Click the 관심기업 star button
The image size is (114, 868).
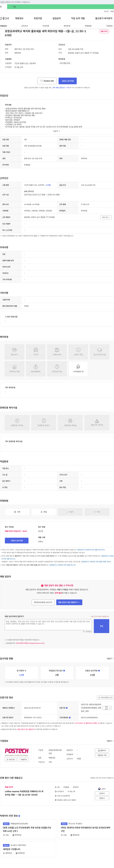[x=11, y=760]
